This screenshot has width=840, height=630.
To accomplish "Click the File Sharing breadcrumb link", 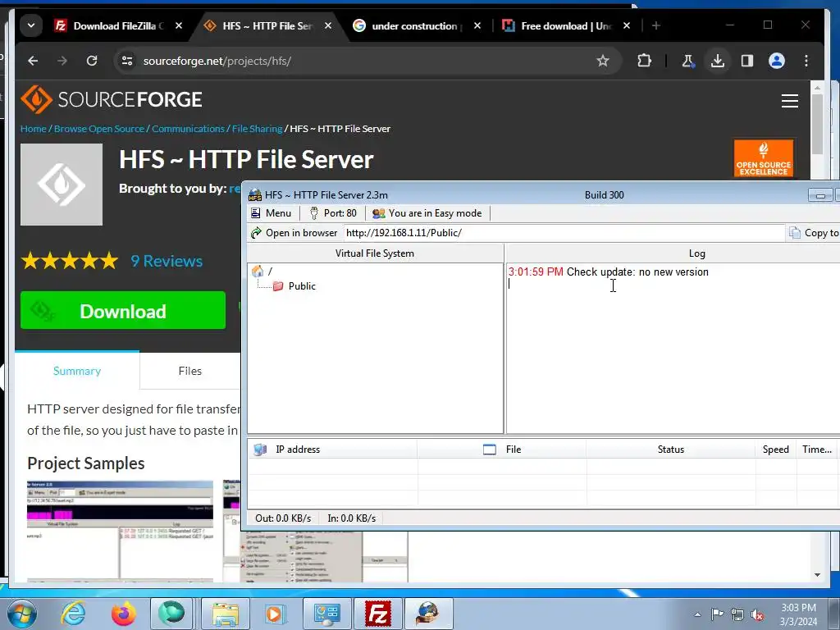I will coord(257,129).
